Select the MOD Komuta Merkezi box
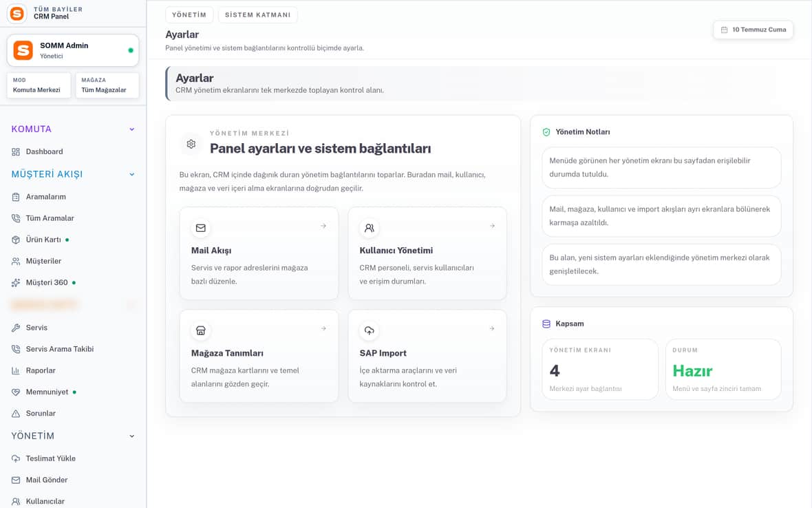The width and height of the screenshot is (812, 508). (x=39, y=85)
